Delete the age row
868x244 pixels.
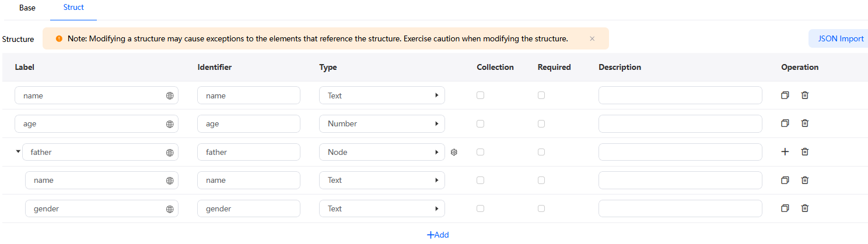805,123
